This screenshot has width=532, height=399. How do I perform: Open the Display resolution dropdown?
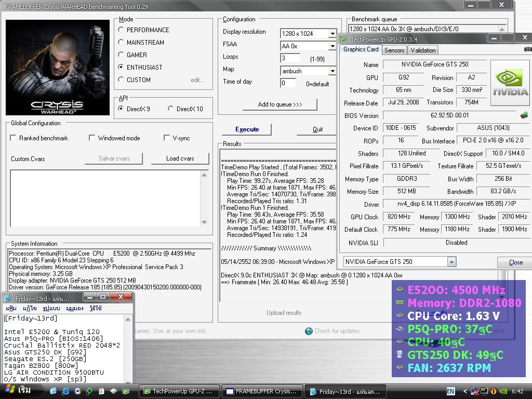coord(332,34)
